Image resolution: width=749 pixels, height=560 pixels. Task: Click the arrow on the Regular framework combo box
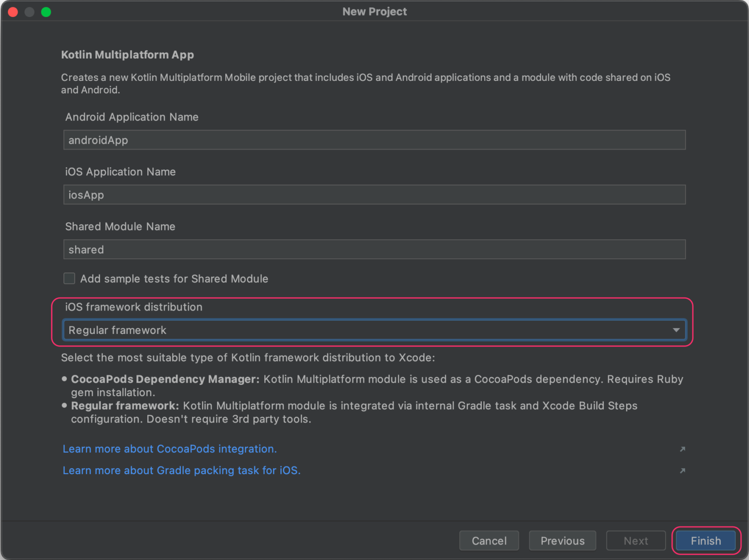[676, 330]
